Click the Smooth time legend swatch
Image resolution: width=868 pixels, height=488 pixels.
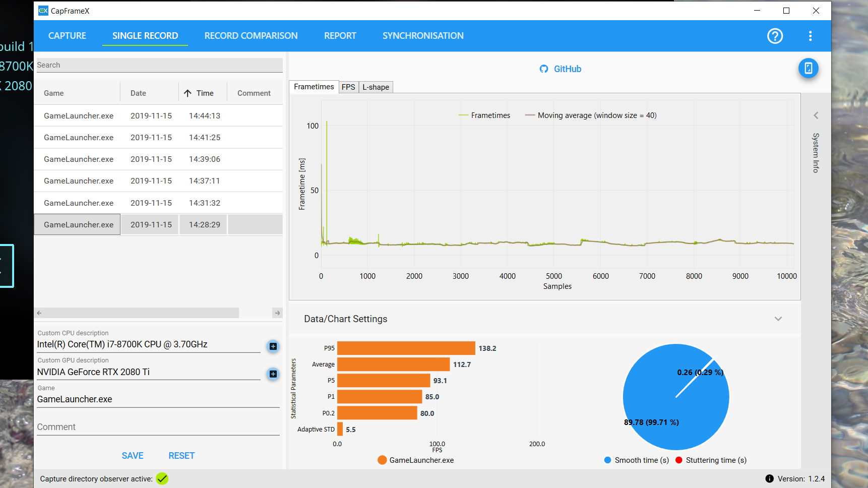[607, 460]
